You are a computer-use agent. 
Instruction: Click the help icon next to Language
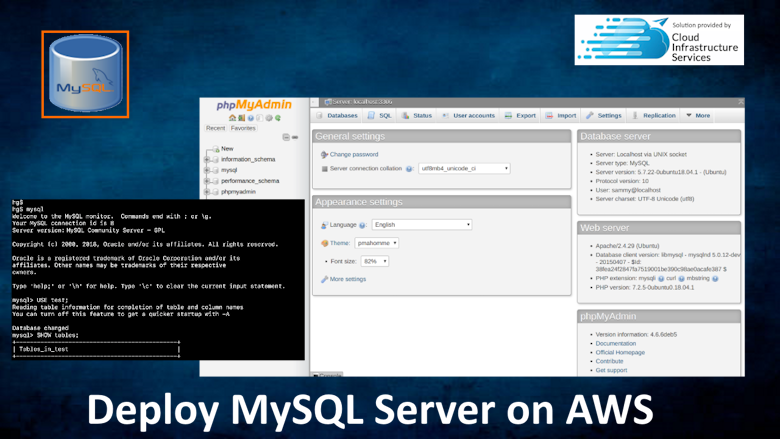pyautogui.click(x=362, y=225)
